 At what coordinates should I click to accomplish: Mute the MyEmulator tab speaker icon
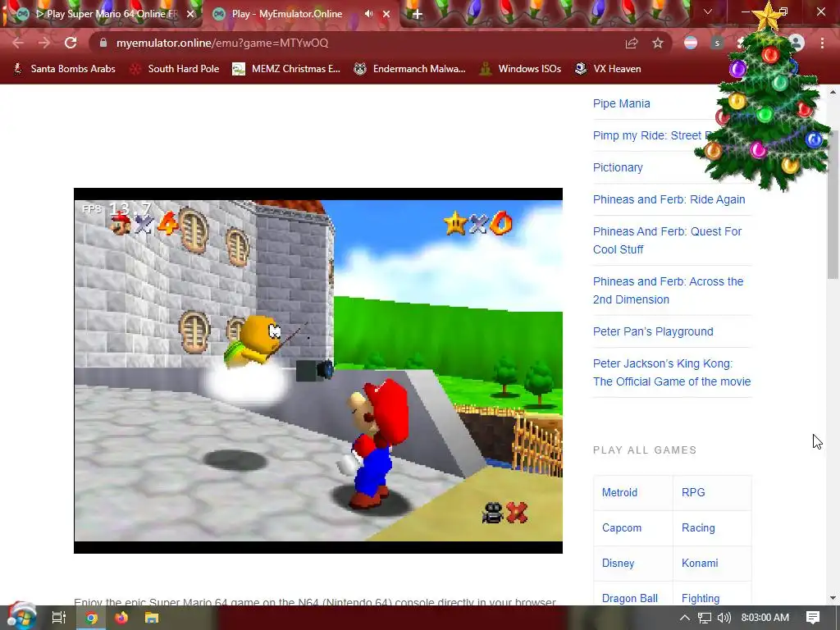pos(368,14)
